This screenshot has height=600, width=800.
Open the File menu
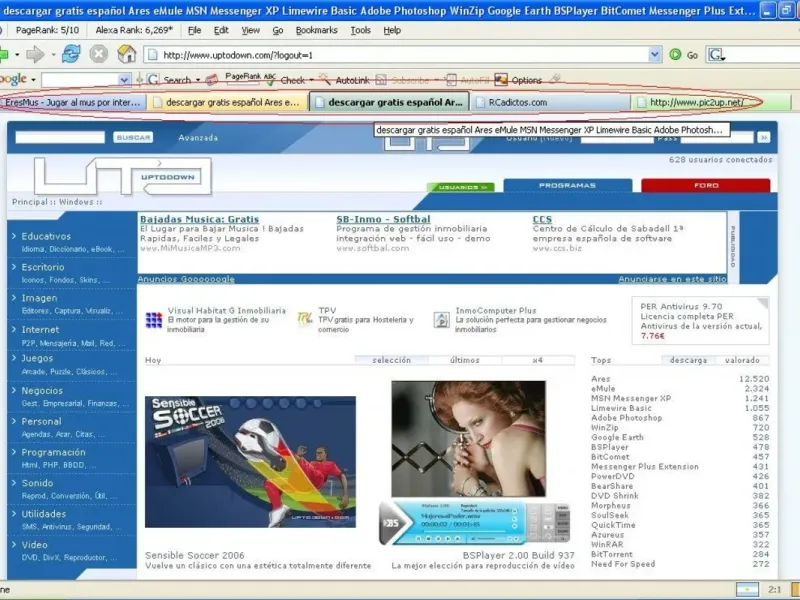(194, 31)
